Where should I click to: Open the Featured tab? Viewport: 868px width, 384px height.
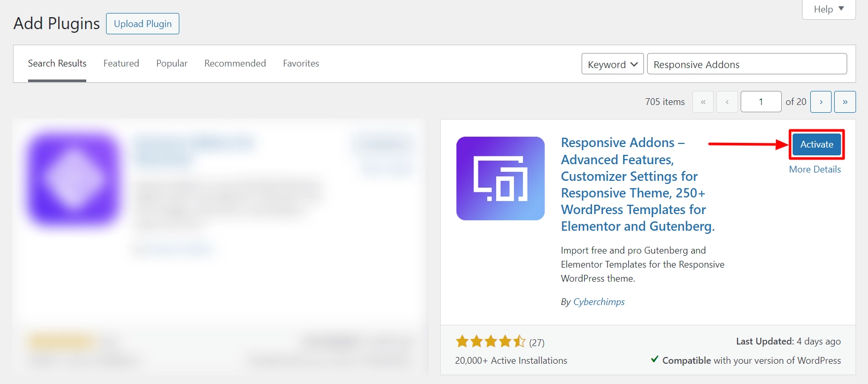(x=121, y=63)
